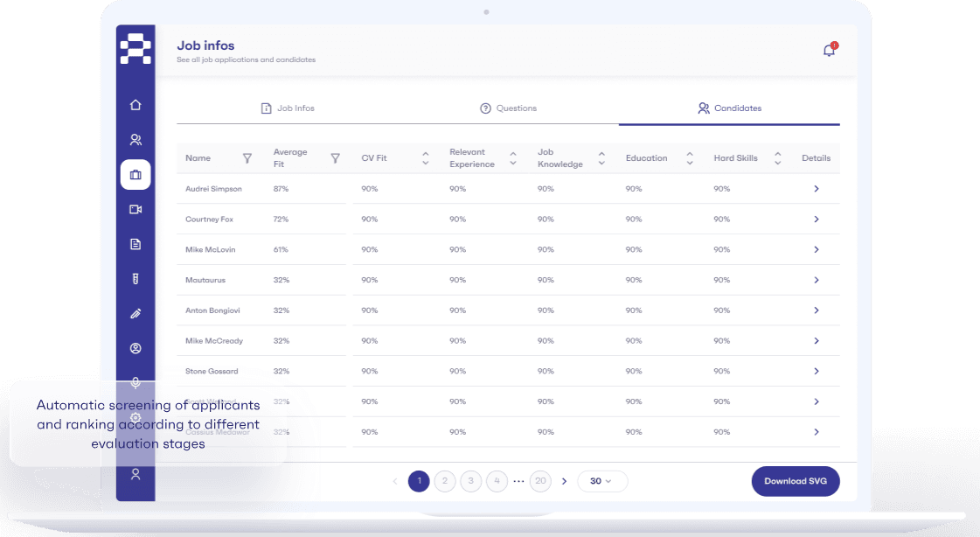Toggle CV Fit column sorting
The width and height of the screenshot is (980, 537).
pos(426,158)
